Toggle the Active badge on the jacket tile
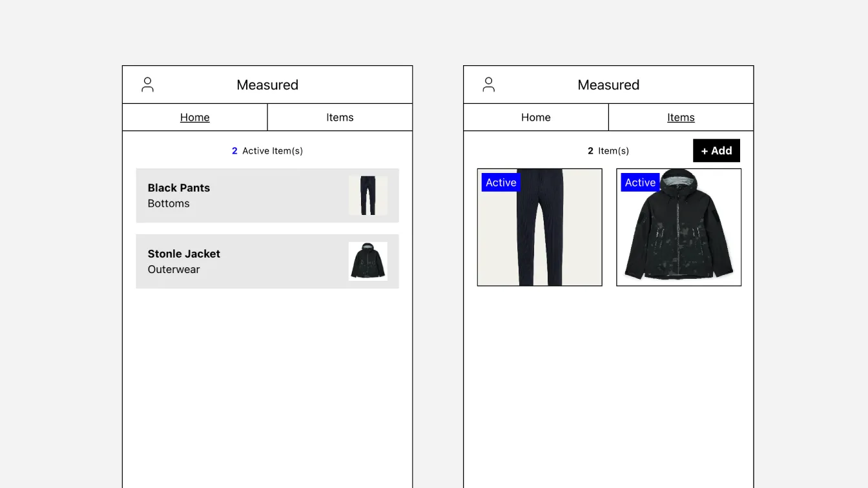The width and height of the screenshot is (868, 488). point(640,183)
